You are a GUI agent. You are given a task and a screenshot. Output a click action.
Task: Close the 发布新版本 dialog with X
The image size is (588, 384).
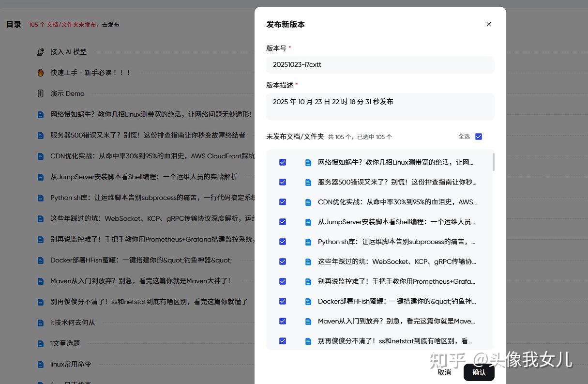488,24
